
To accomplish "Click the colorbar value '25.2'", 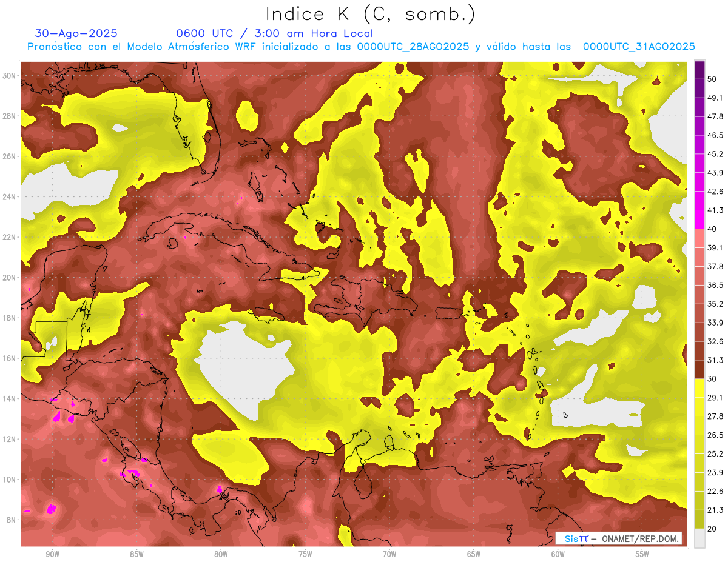I will pos(715,455).
